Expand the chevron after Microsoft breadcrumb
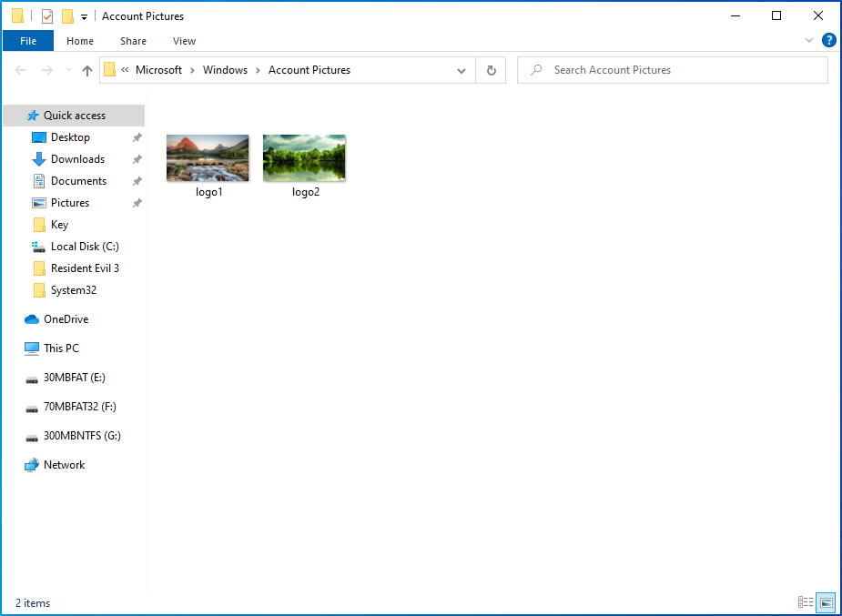Viewport: 842px width, 616px height. tap(192, 70)
